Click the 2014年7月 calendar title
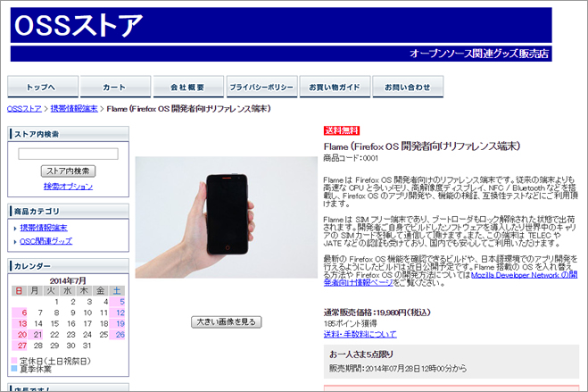 (68, 280)
